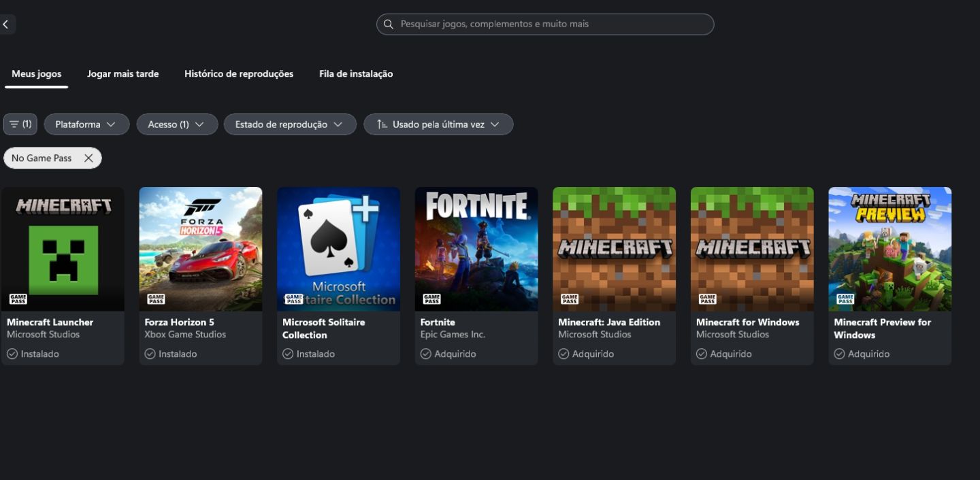The height and width of the screenshot is (480, 980).
Task: Click Game Pass badge on Minecraft Preview
Action: pyautogui.click(x=845, y=299)
